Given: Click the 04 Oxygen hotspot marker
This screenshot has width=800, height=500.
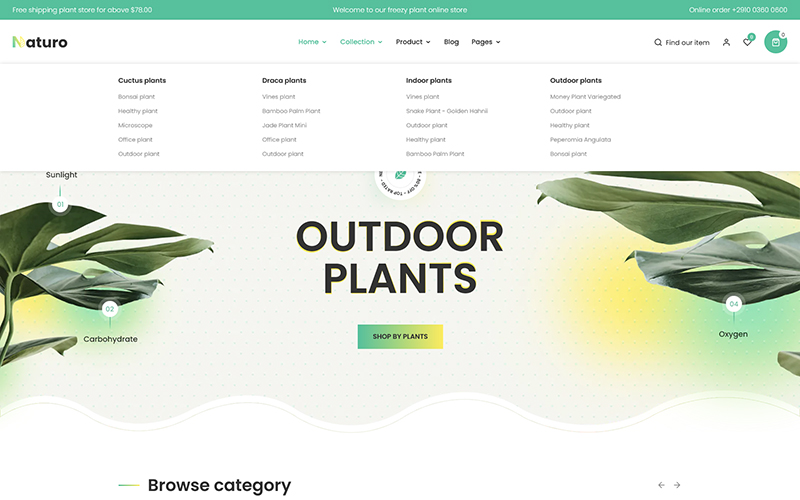Looking at the screenshot, I should 733,304.
